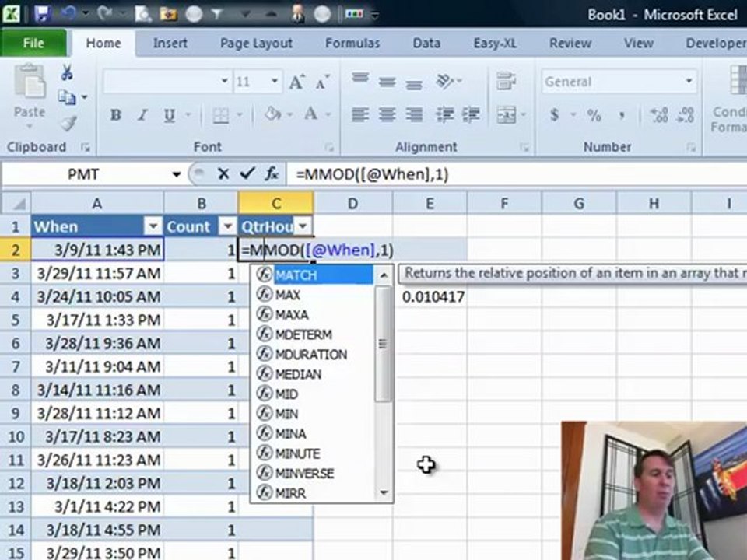This screenshot has height=560, width=747.
Task: Click the Font Color letter A
Action: (x=311, y=115)
